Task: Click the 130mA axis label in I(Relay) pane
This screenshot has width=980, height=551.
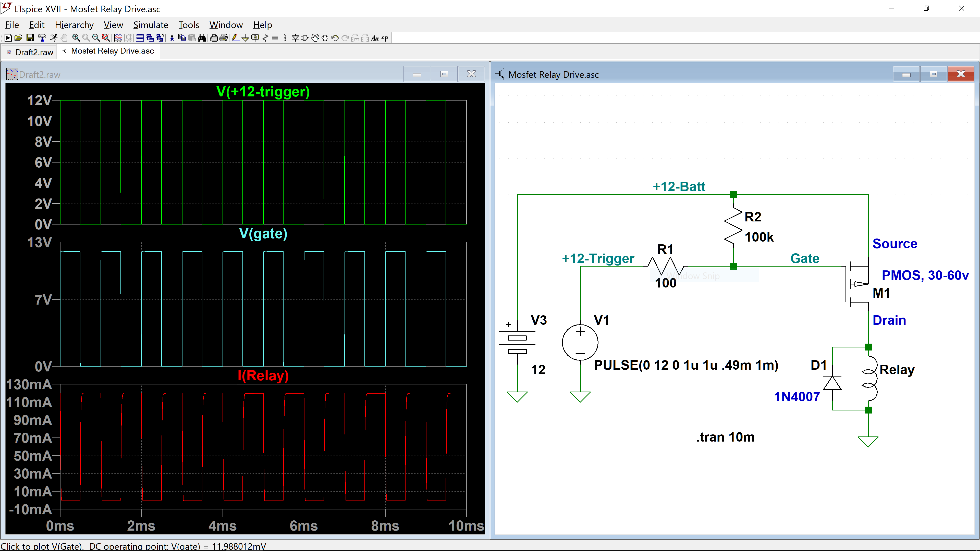Action: [29, 384]
